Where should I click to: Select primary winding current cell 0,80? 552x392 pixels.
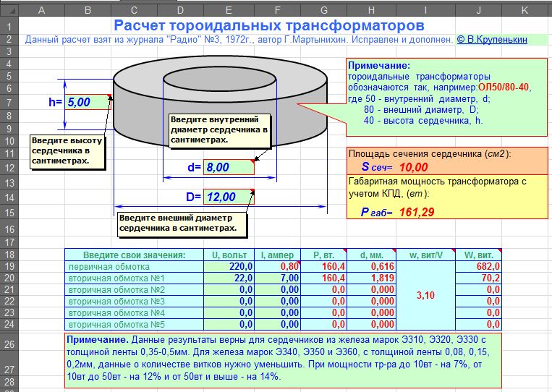click(277, 266)
